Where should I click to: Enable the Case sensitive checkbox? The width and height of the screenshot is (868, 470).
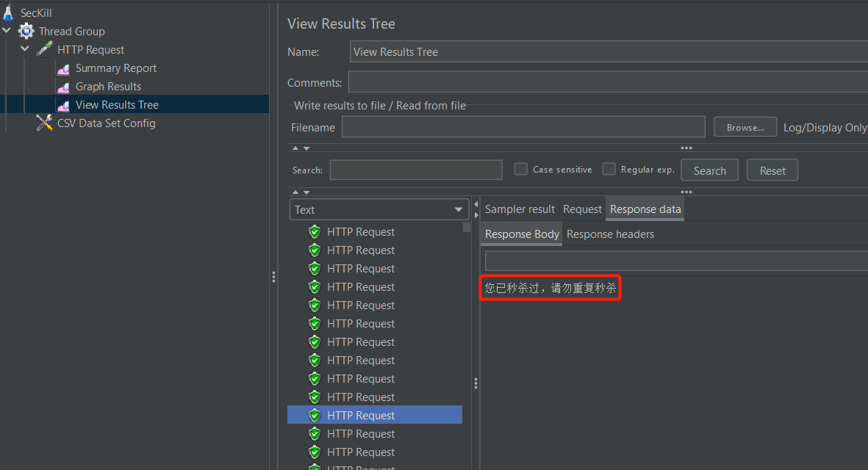click(520, 169)
